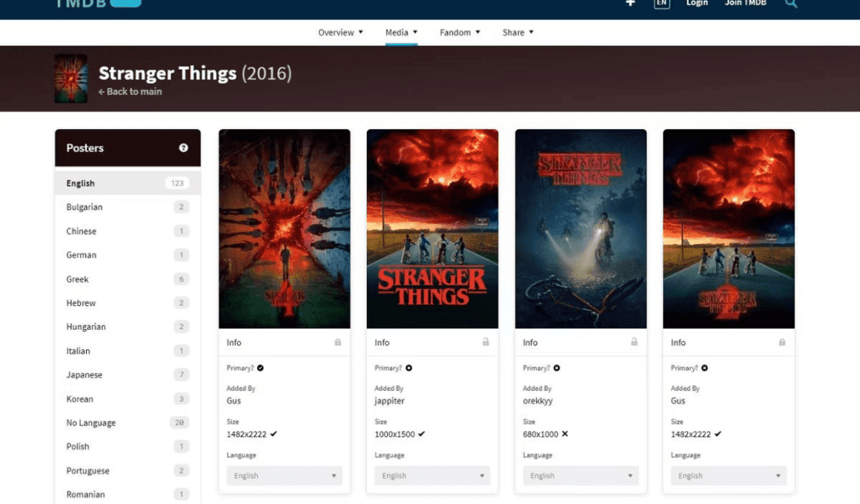This screenshot has width=860, height=504.
Task: Click the TMDB logo
Action: [99, 3]
